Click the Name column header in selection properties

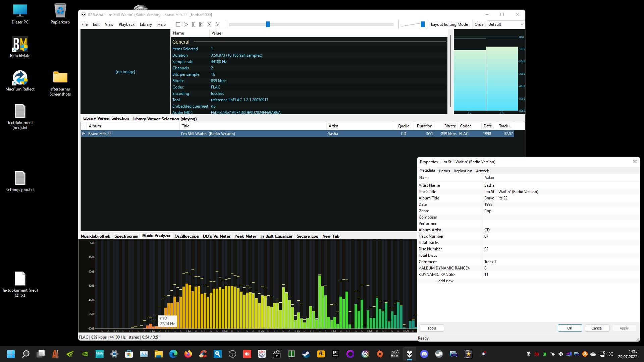[x=190, y=33]
